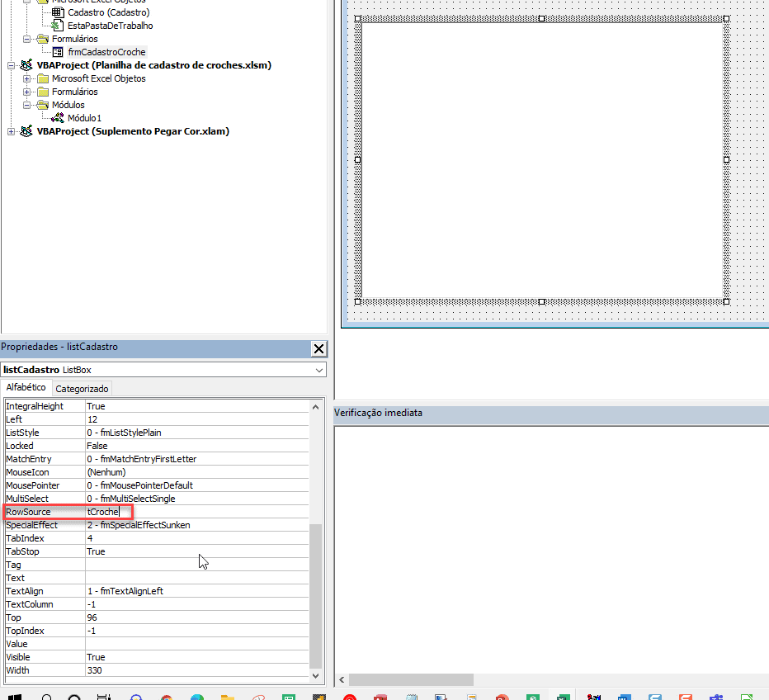The height and width of the screenshot is (700, 769).
Task: Click the EstaPastaDeTrabalho workbook icon
Action: pyautogui.click(x=57, y=26)
